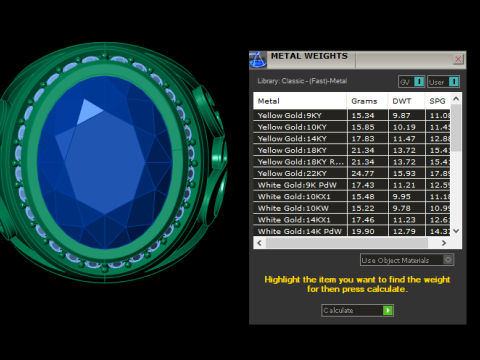Close the Metal Weights panel
This screenshot has width=480, height=360.
(x=458, y=59)
